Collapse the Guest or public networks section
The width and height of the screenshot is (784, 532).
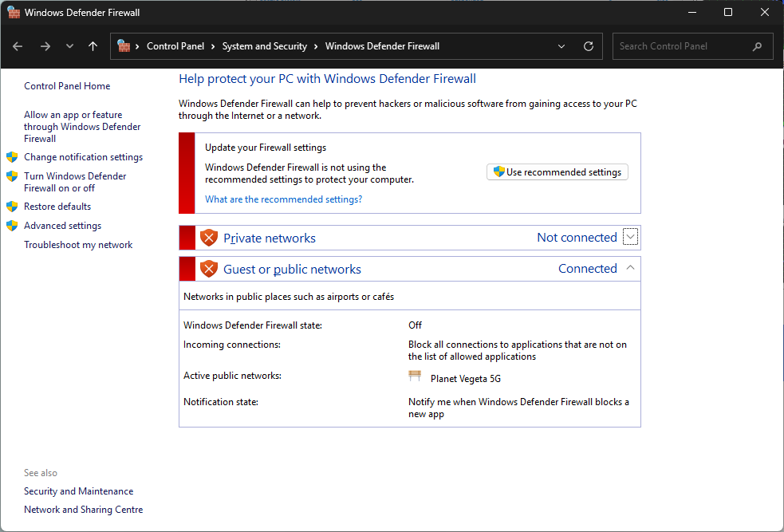pyautogui.click(x=631, y=268)
